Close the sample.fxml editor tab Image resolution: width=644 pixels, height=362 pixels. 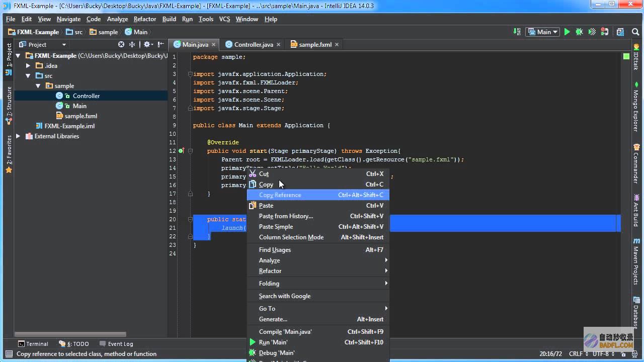[337, 45]
